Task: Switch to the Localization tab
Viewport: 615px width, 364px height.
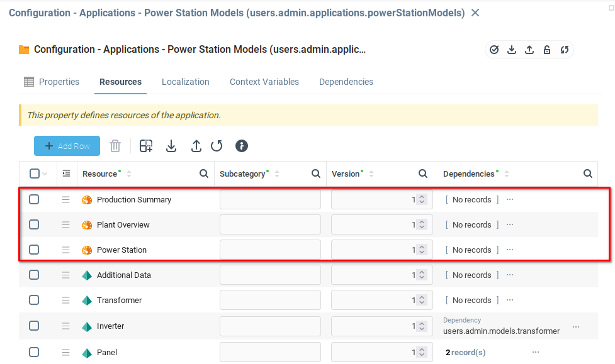Action: pos(185,82)
